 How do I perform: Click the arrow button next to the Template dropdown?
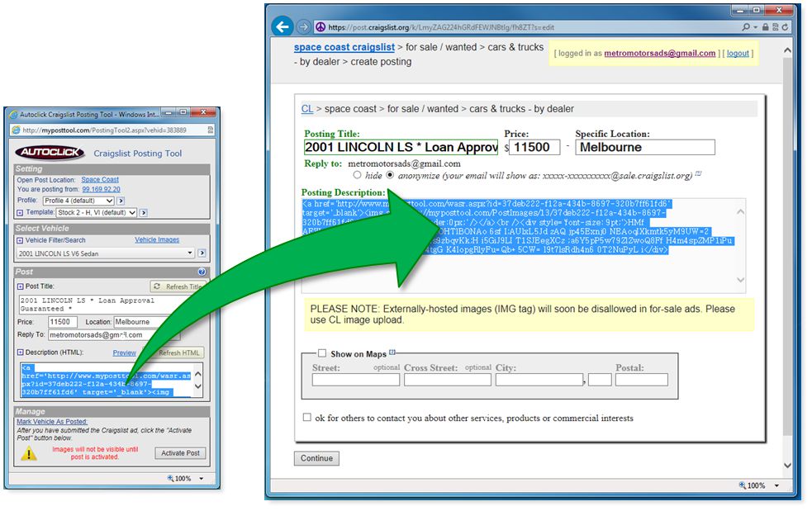pyautogui.click(x=144, y=213)
